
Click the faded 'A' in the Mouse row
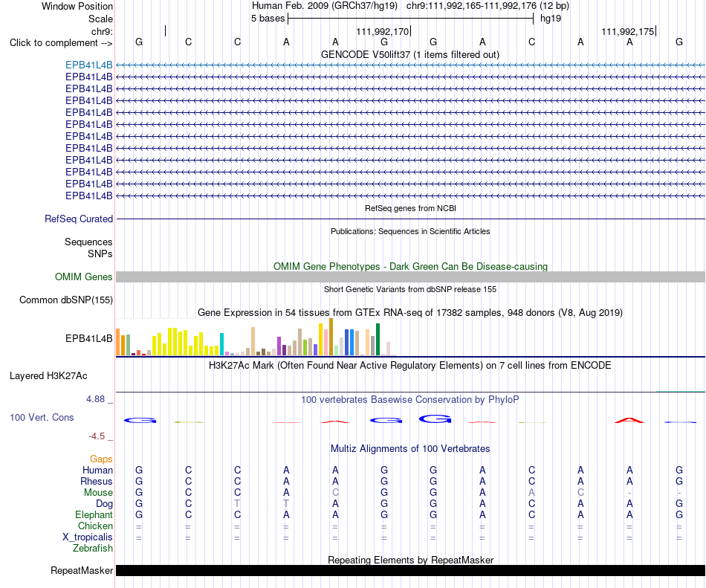pos(531,493)
